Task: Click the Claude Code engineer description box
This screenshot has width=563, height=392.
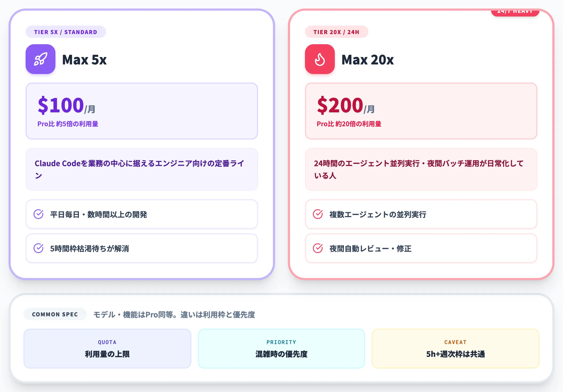Action: pos(142,169)
